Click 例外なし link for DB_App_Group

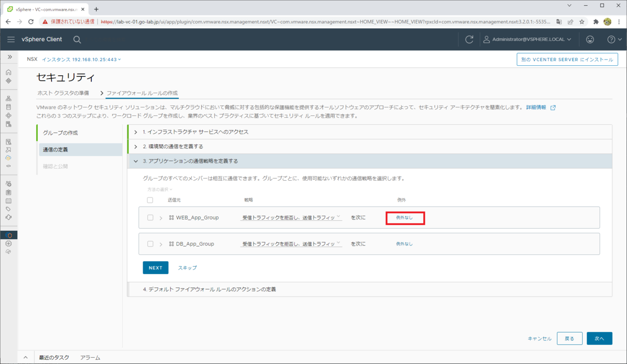pyautogui.click(x=404, y=244)
